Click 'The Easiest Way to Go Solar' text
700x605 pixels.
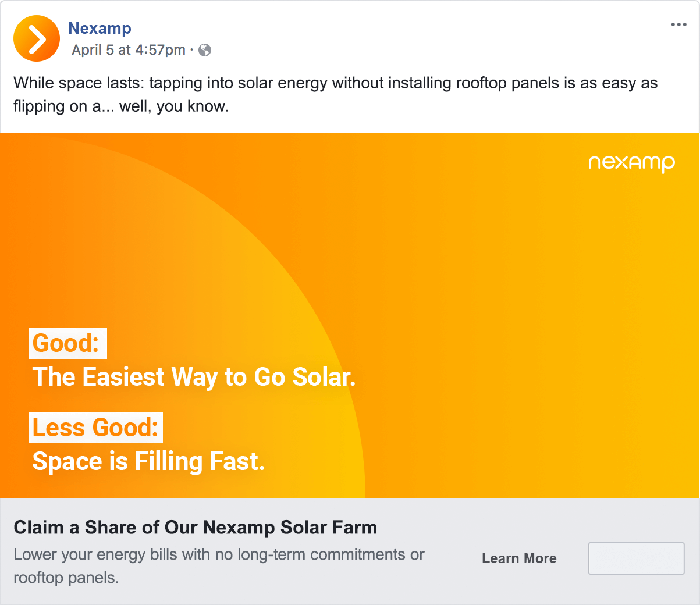194,377
